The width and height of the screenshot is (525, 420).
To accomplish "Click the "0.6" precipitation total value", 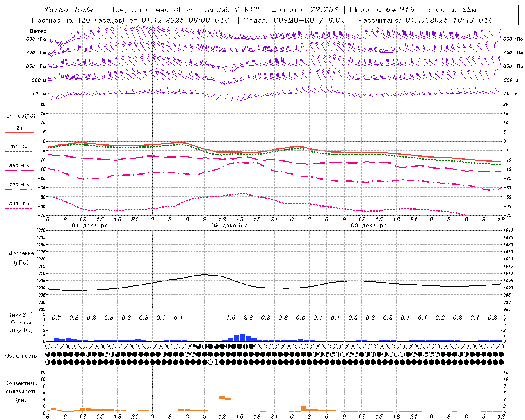I will [301, 318].
